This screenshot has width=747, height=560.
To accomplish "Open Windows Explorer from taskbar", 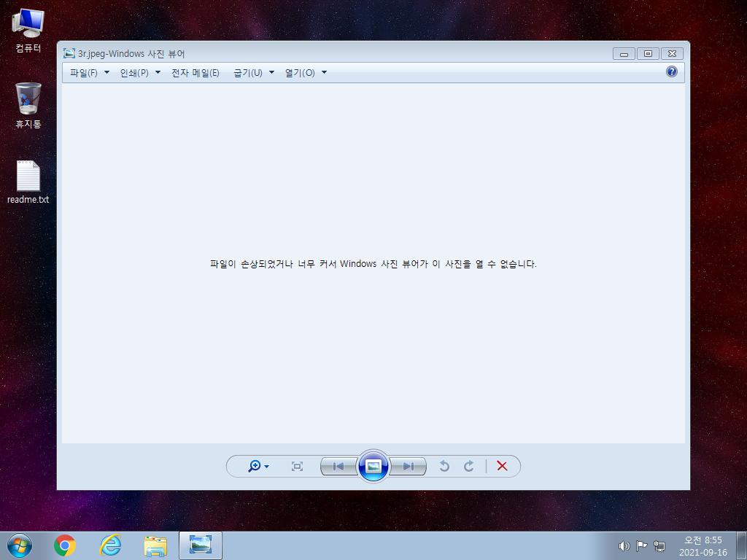I will click(x=155, y=545).
